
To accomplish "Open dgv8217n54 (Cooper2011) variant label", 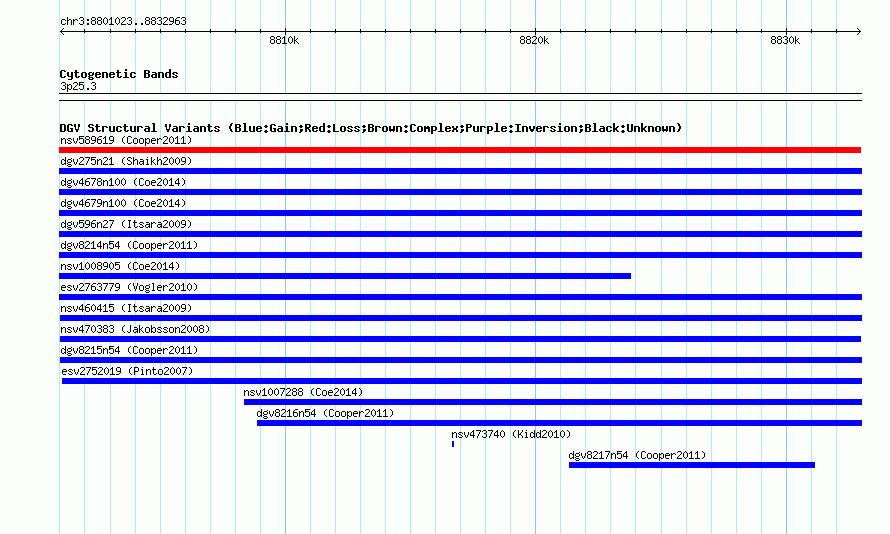I will tap(637, 455).
